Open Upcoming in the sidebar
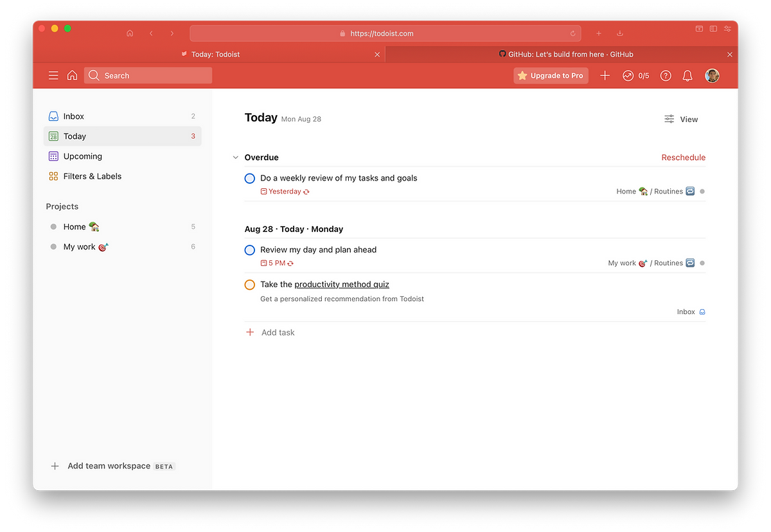Image resolution: width=771 pixels, height=532 pixels. pos(122,156)
